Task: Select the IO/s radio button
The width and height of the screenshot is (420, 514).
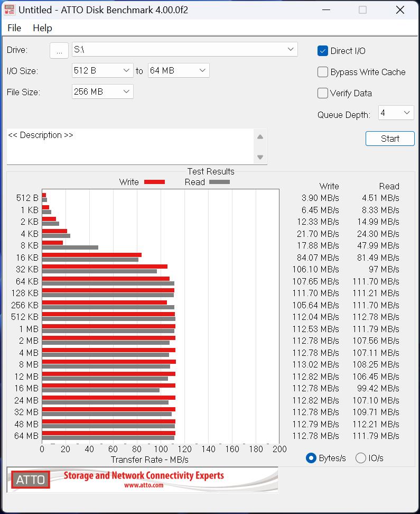Action: [x=361, y=458]
